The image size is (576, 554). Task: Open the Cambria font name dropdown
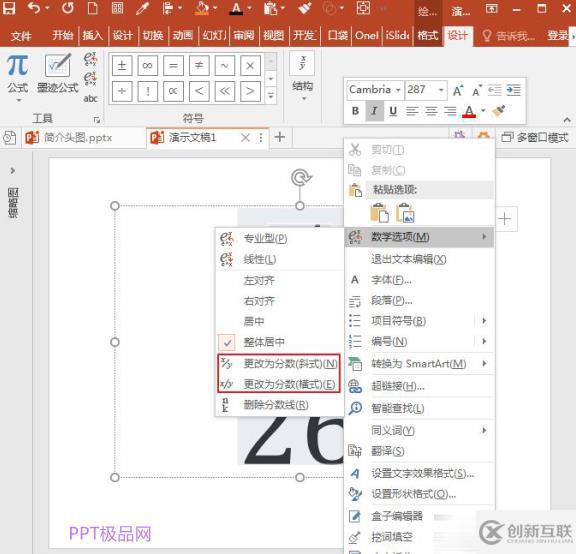pyautogui.click(x=398, y=90)
